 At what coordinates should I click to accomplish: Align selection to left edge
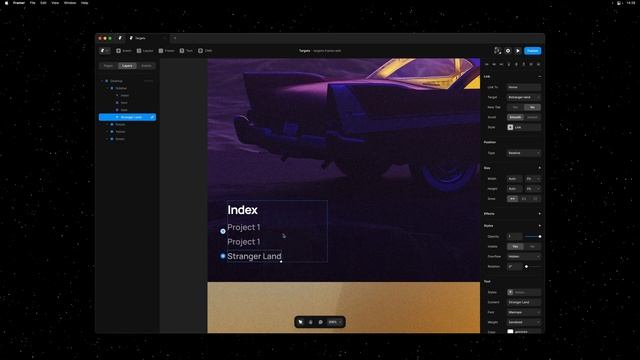tap(487, 64)
